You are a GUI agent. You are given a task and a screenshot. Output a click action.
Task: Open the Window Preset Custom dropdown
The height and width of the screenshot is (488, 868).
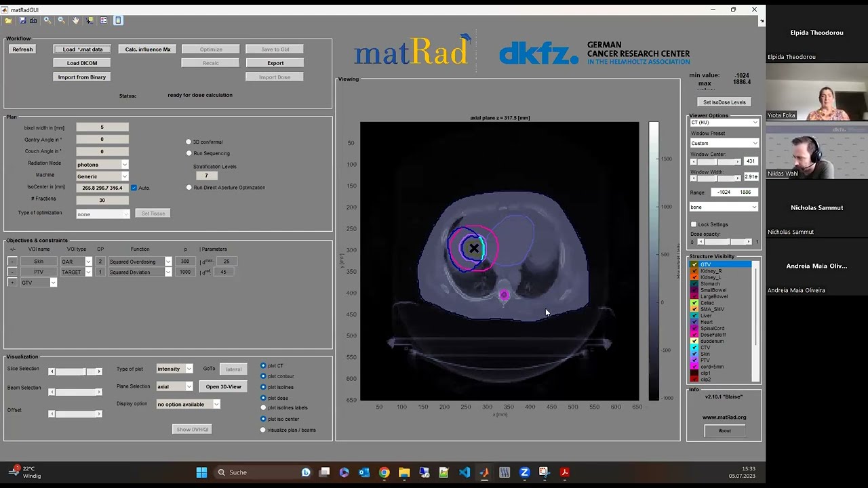pos(724,143)
